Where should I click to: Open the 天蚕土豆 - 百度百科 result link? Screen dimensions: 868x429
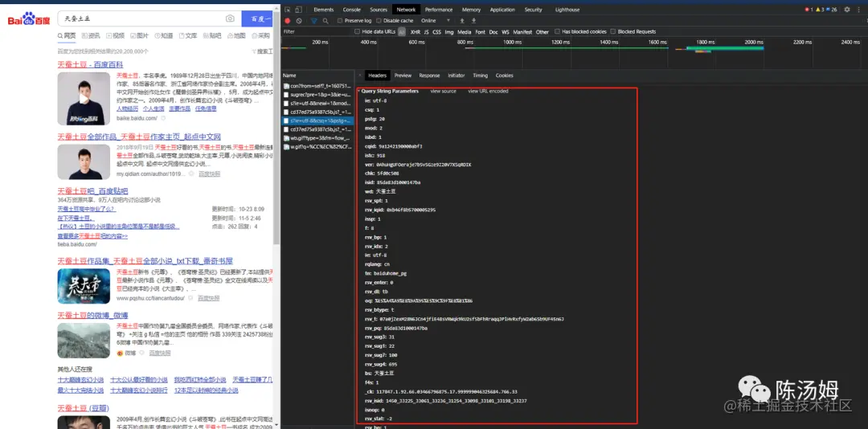pyautogui.click(x=90, y=65)
